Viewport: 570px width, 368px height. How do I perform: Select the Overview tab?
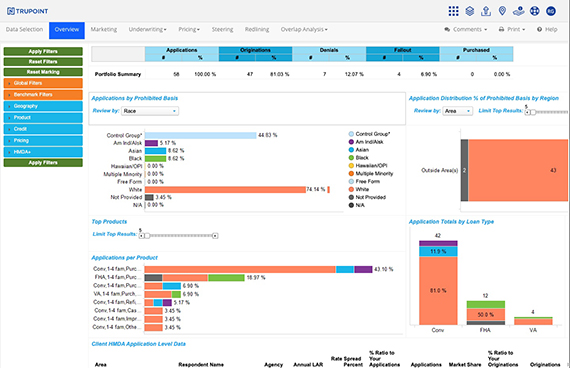(67, 30)
